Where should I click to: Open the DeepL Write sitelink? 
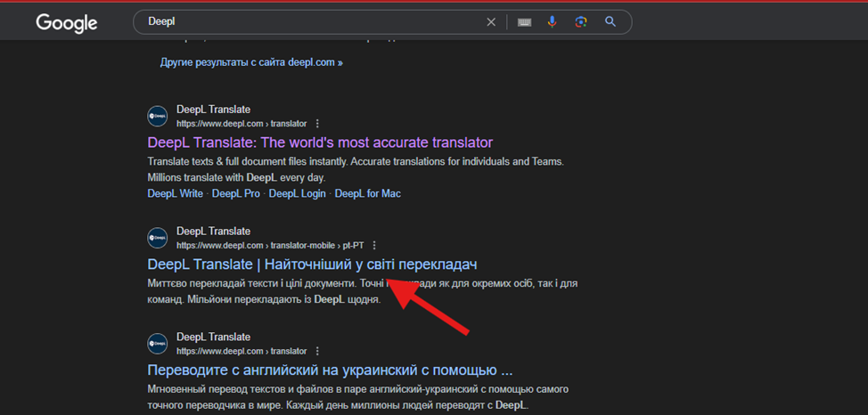[x=175, y=193]
